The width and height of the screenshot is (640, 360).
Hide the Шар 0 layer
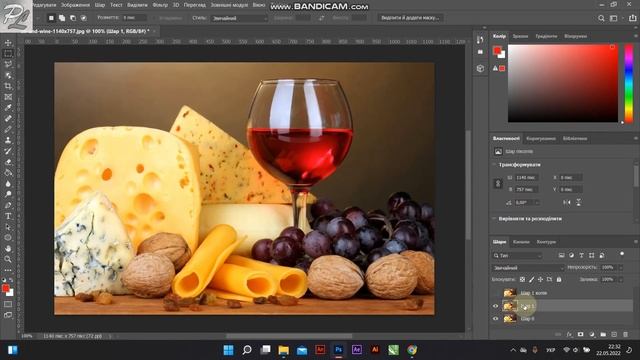(496, 319)
